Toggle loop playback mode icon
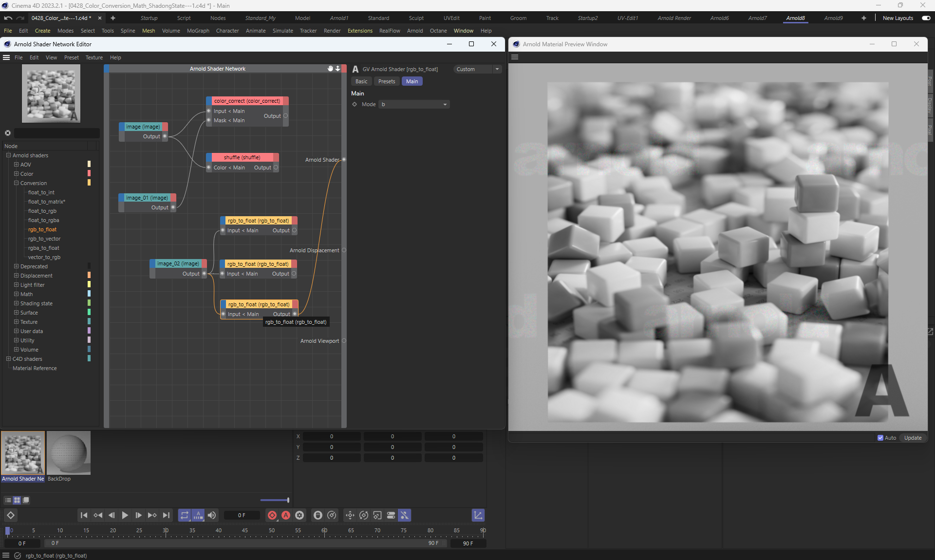Image resolution: width=935 pixels, height=560 pixels. pyautogui.click(x=184, y=515)
